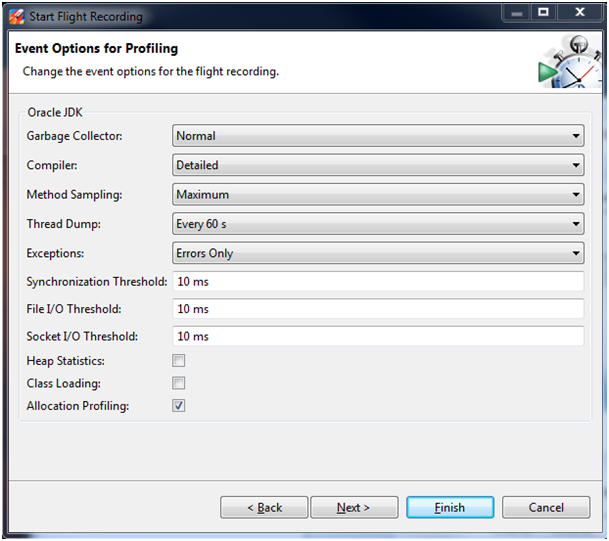
Task: Maximize the Start Flight Recording dialog
Action: pos(543,14)
